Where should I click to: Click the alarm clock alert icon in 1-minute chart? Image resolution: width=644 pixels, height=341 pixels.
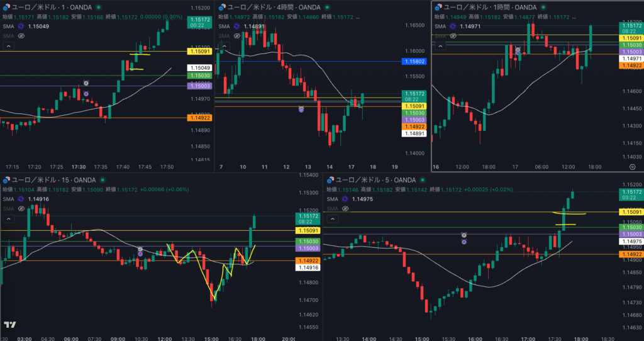tap(86, 83)
